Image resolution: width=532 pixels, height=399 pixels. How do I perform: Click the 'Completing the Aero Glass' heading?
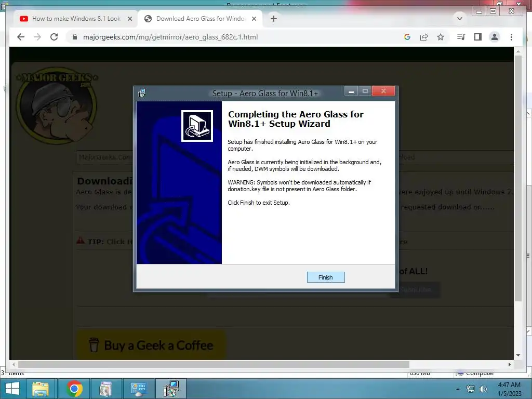click(296, 119)
